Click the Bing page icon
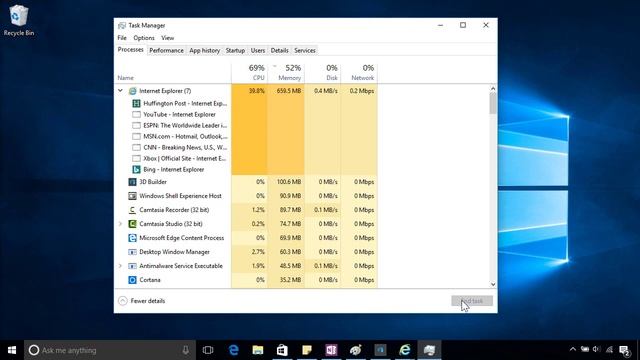The image size is (640, 360). pos(136,169)
